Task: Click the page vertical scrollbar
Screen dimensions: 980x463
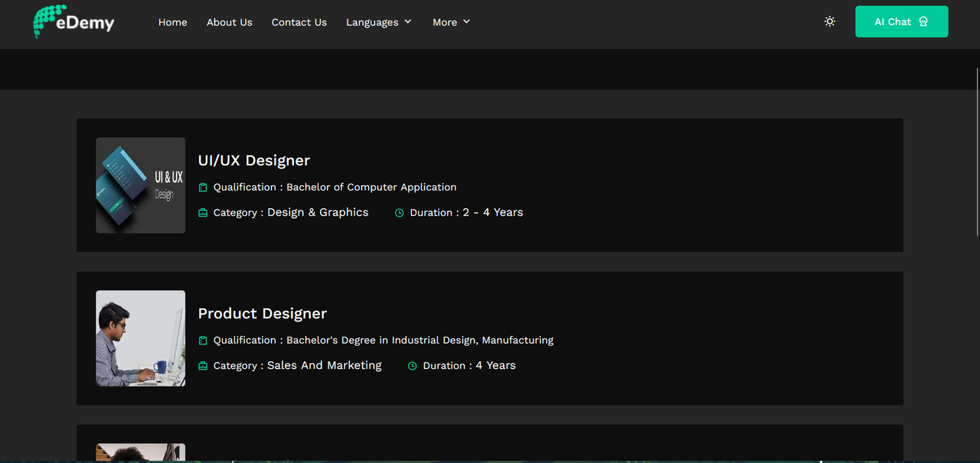Action: [977, 151]
